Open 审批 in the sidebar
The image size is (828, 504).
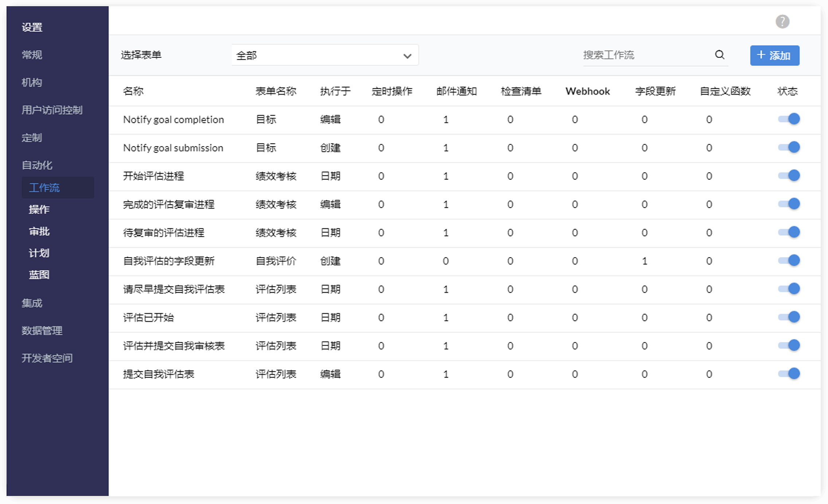[39, 231]
